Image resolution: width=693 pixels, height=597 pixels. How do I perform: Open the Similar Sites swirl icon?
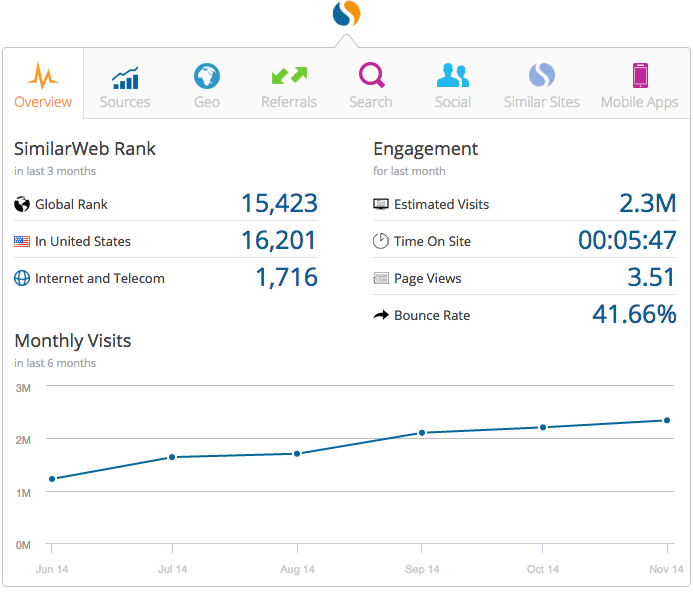click(542, 75)
